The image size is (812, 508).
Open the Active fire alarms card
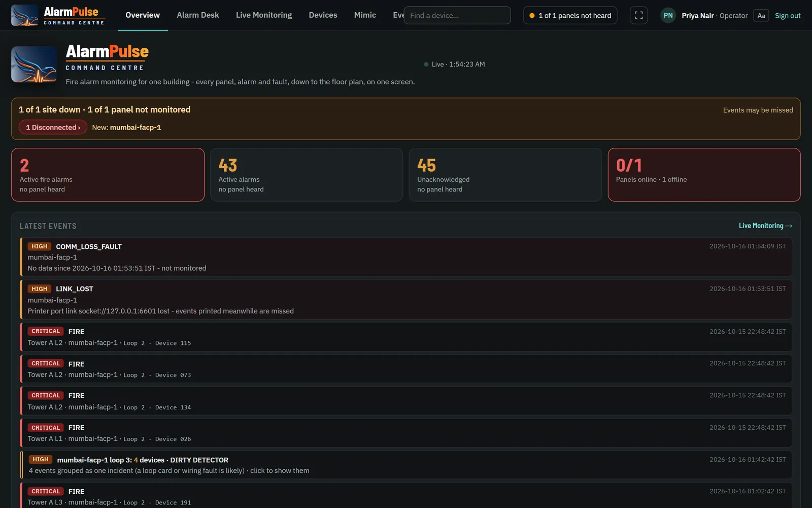(x=108, y=175)
